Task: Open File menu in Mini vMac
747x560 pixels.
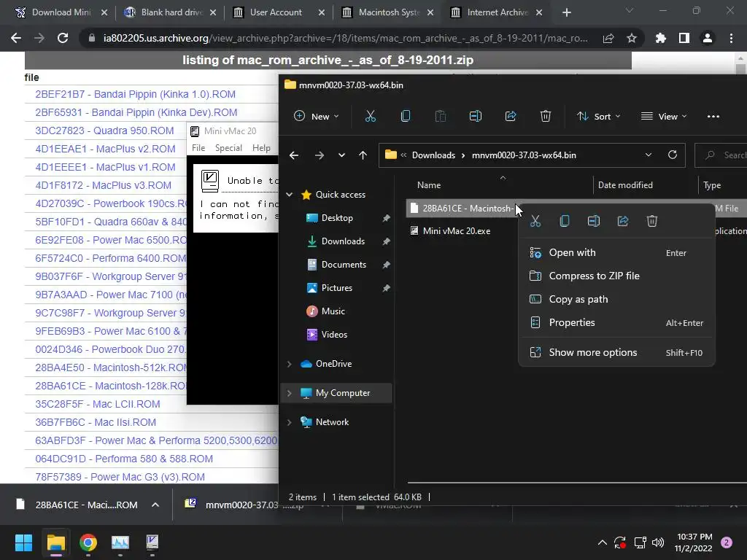Action: [x=198, y=148]
